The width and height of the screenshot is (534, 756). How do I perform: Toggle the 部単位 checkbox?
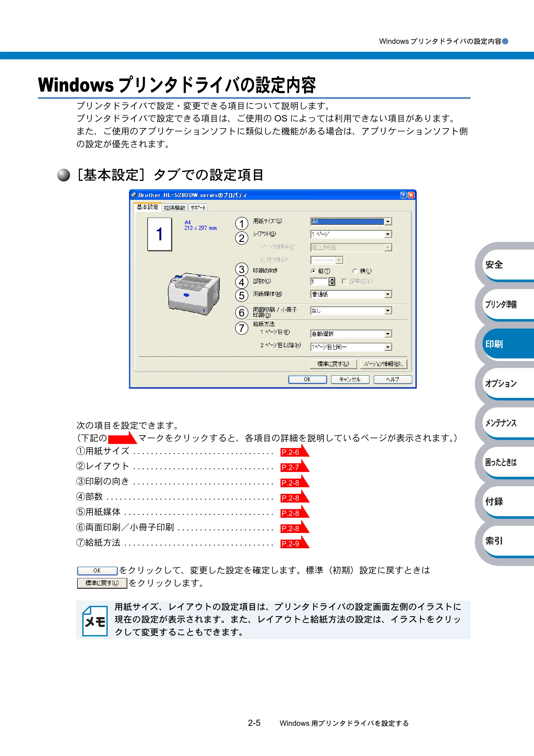coord(344,281)
